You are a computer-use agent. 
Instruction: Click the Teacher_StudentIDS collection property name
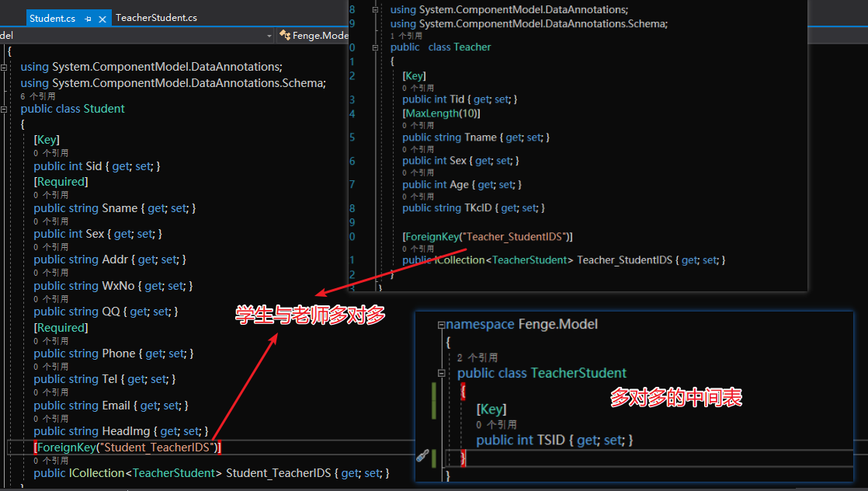[x=624, y=260]
